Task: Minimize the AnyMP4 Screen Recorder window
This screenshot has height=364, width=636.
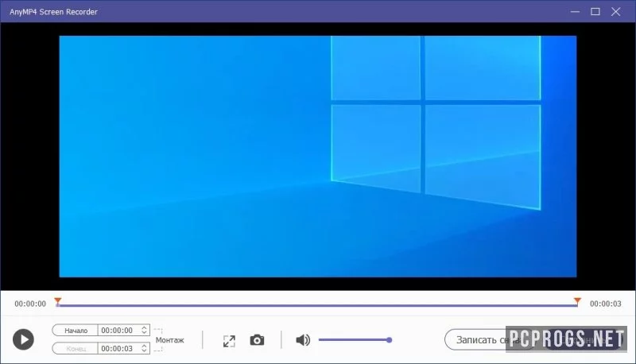Action: [575, 12]
